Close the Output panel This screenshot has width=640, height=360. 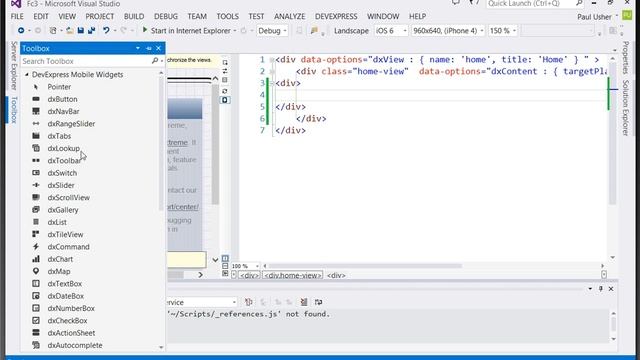point(611,289)
